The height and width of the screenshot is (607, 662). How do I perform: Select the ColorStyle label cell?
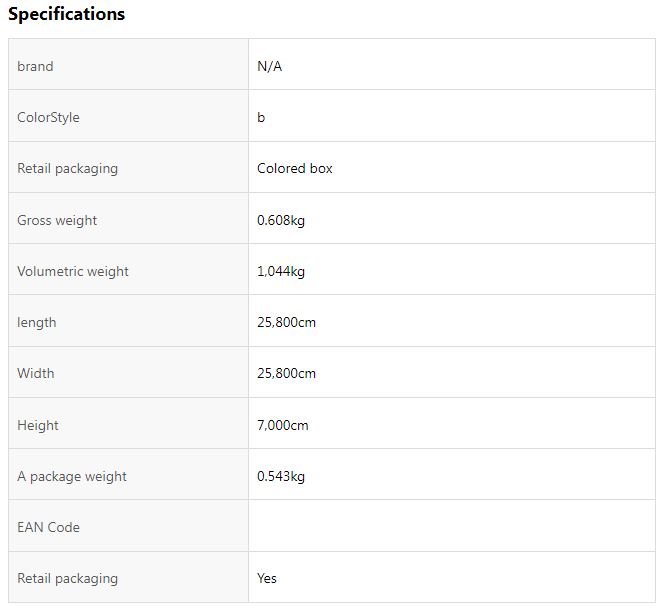pos(128,116)
